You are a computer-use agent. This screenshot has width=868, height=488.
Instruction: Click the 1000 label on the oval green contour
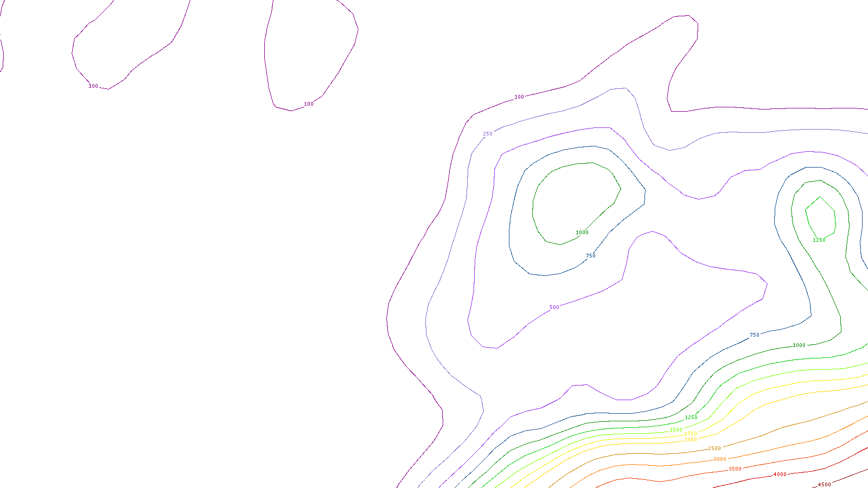pyautogui.click(x=582, y=233)
